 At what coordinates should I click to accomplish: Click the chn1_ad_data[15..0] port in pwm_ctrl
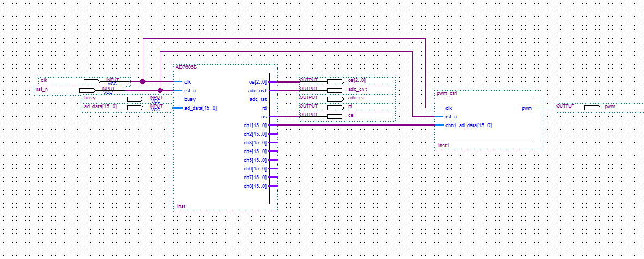[468, 125]
